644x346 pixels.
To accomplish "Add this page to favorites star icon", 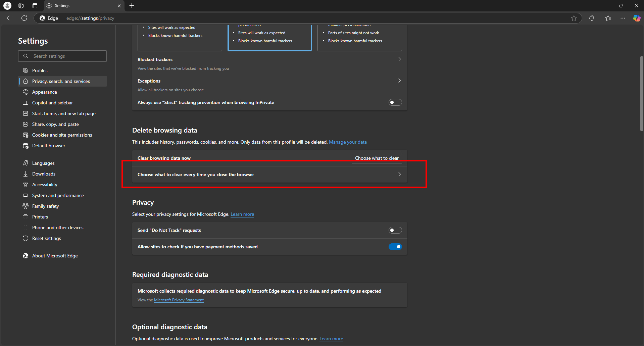I will 574,18.
